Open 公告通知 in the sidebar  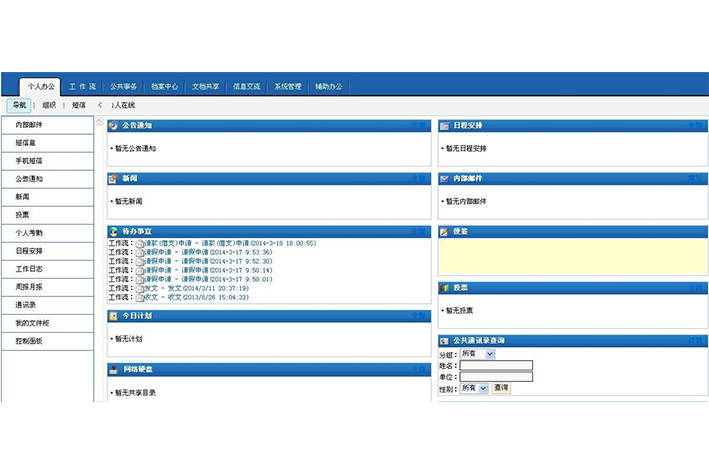point(47,179)
